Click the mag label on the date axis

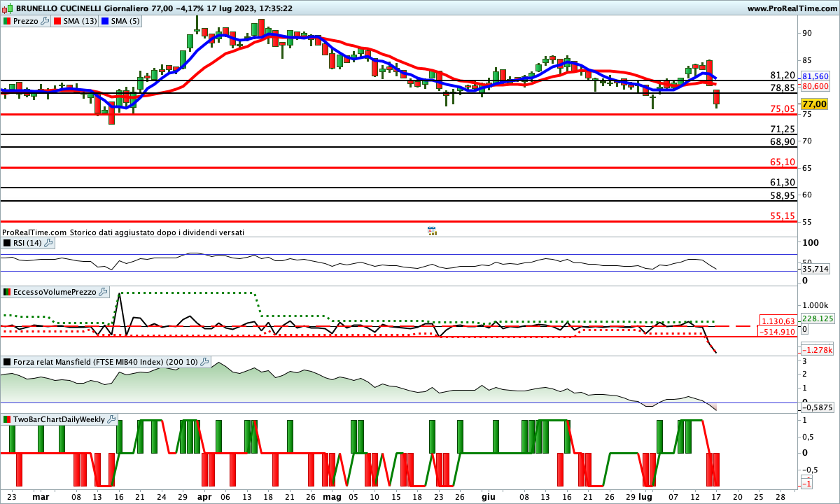[x=331, y=496]
